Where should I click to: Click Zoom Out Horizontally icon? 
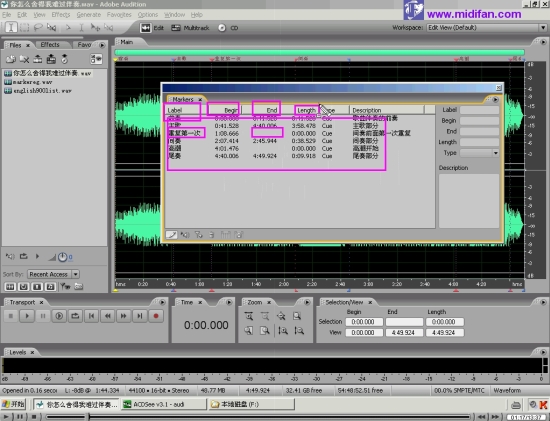pyautogui.click(x=265, y=316)
